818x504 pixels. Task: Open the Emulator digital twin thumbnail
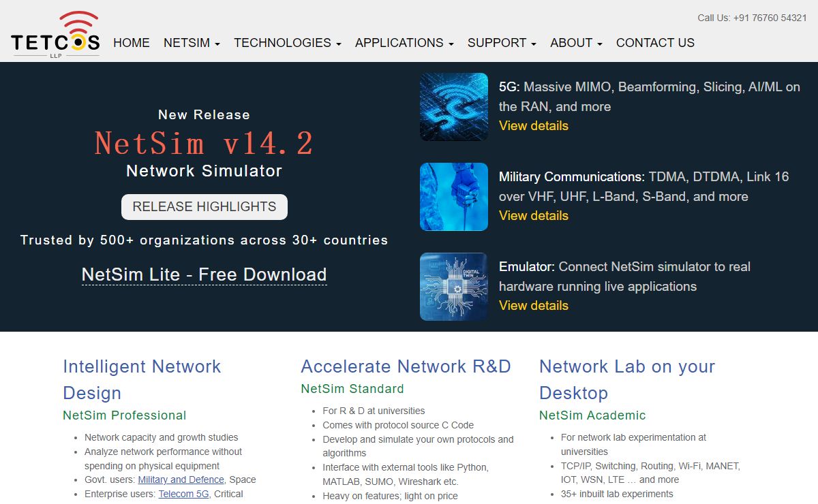coord(454,287)
